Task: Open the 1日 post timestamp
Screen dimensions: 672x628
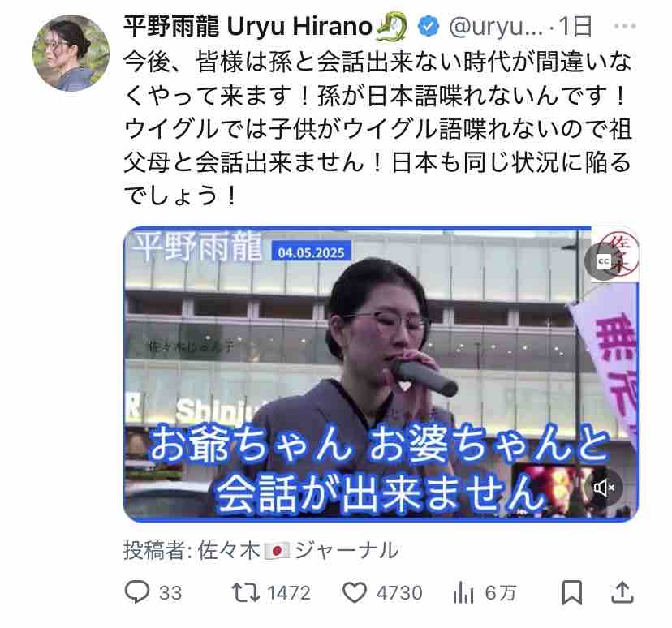Action: tap(575, 27)
